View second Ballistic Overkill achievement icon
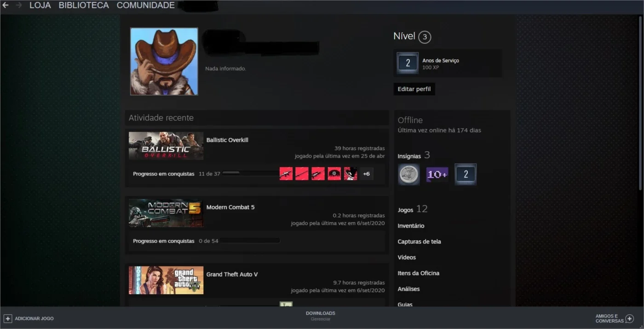The width and height of the screenshot is (644, 329). [x=302, y=174]
